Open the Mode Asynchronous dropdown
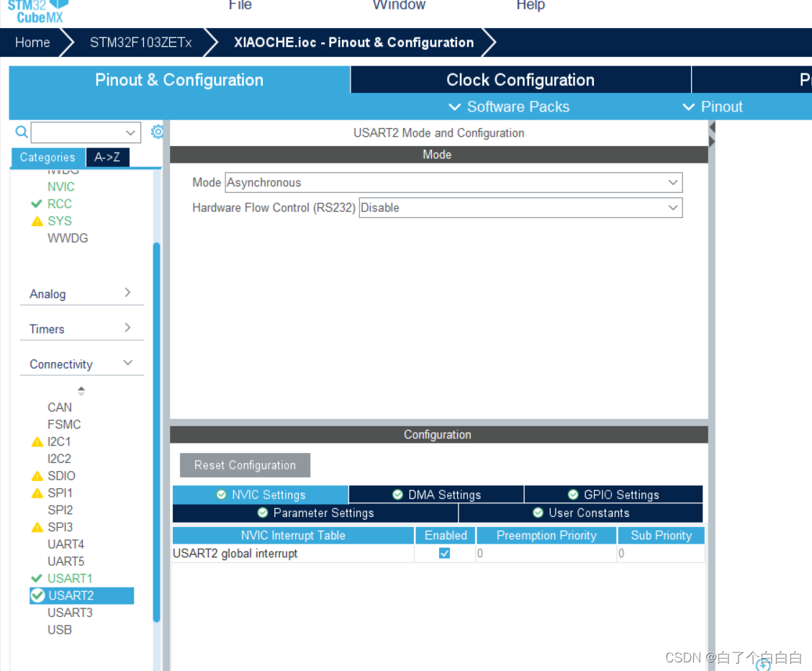The image size is (812, 671). click(454, 183)
